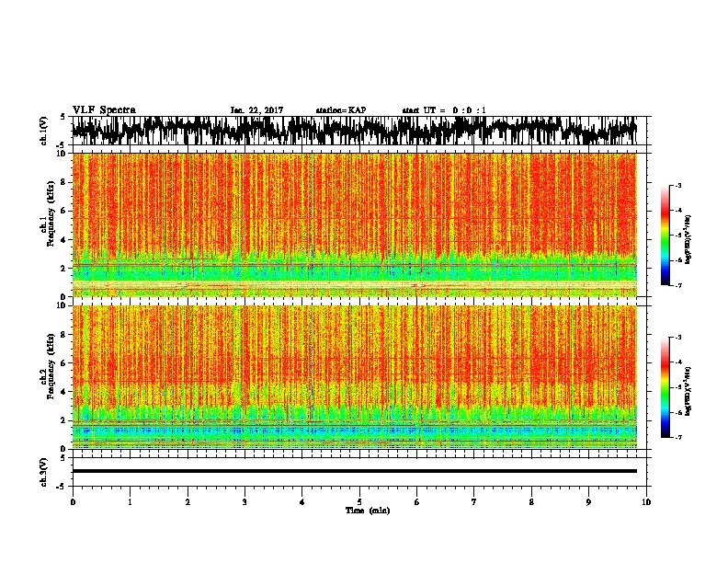Click the "Time (min)" axis title

click(x=368, y=511)
